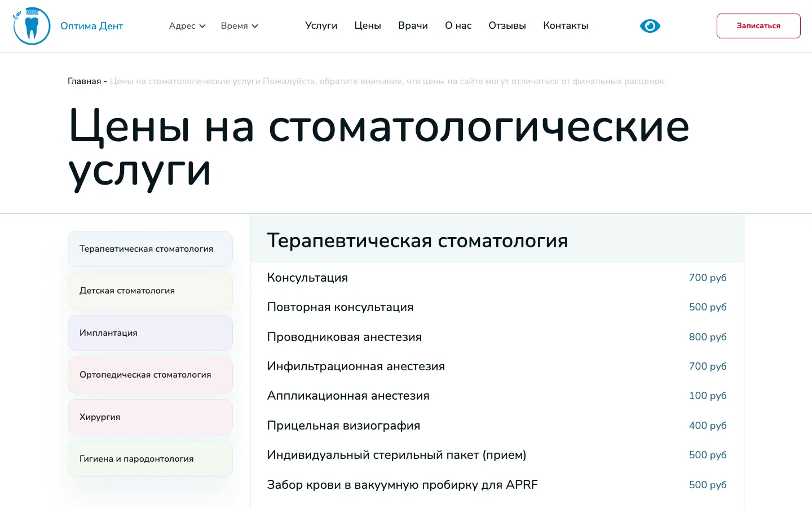Image resolution: width=812 pixels, height=508 pixels.
Task: Click the Главная breadcrumb link
Action: pos(85,81)
